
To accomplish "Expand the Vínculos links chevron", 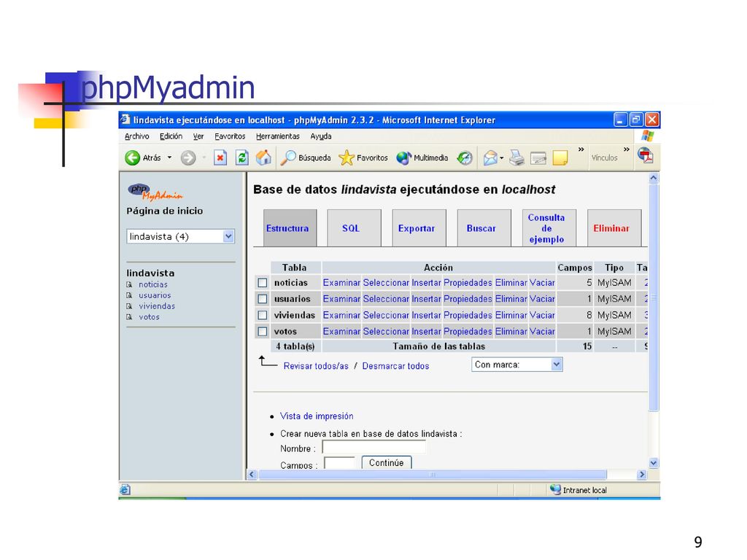I will click(x=627, y=149).
